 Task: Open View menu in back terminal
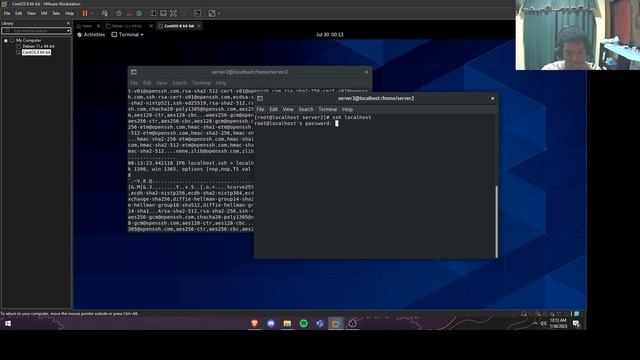click(162, 83)
